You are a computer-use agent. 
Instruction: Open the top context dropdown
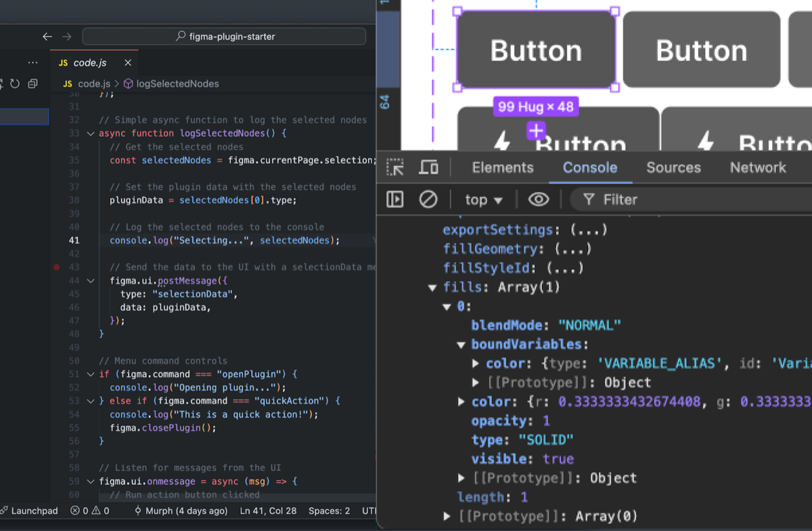tap(483, 200)
